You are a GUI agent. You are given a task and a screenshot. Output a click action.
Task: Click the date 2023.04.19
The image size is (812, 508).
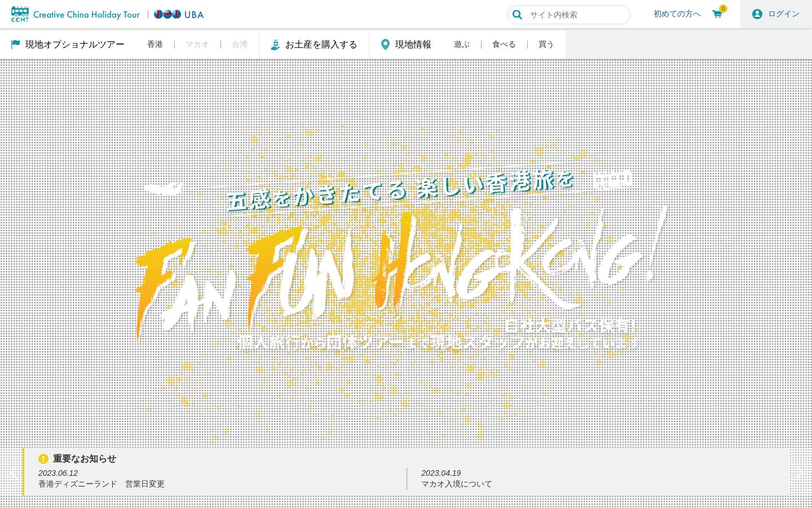pyautogui.click(x=441, y=473)
